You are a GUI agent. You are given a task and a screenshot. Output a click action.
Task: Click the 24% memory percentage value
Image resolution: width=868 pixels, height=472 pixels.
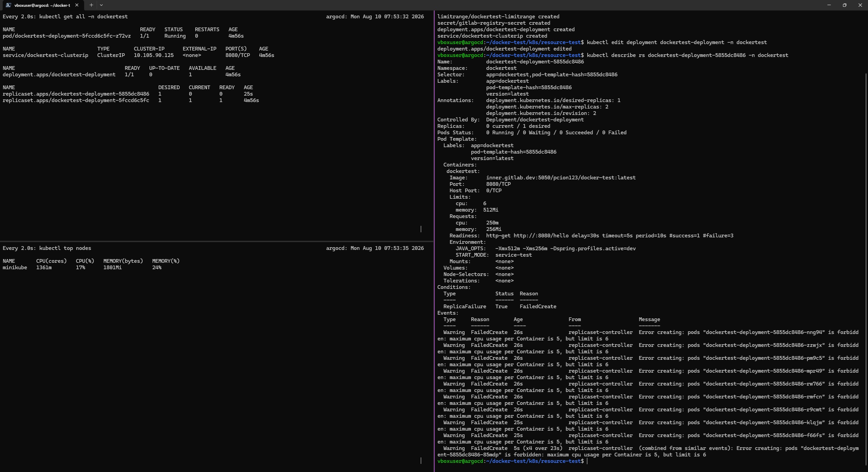157,268
